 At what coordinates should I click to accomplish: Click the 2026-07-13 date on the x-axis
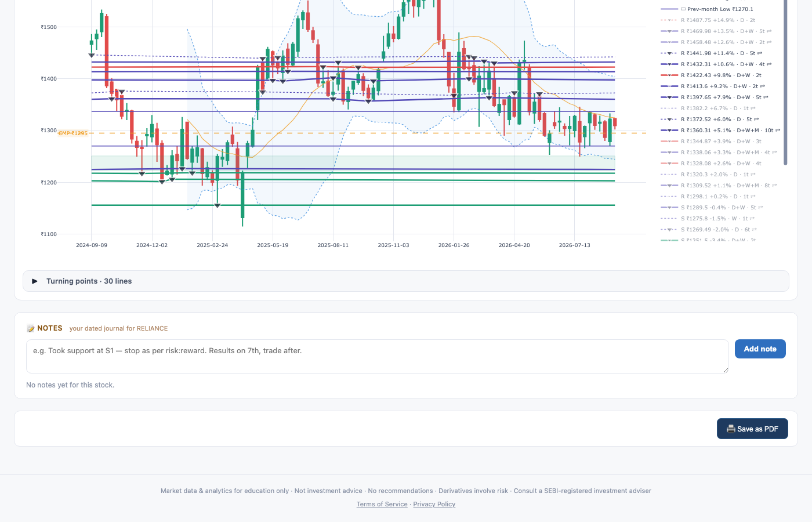(575, 245)
